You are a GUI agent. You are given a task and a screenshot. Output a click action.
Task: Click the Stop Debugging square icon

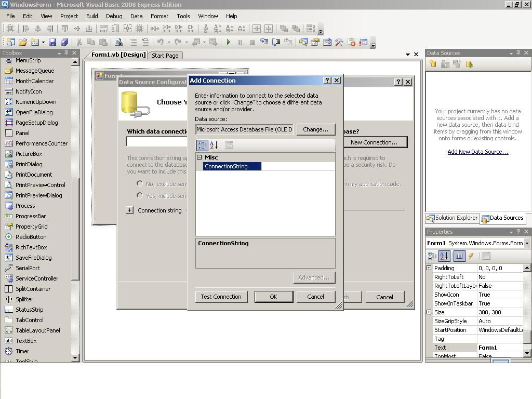[252, 42]
